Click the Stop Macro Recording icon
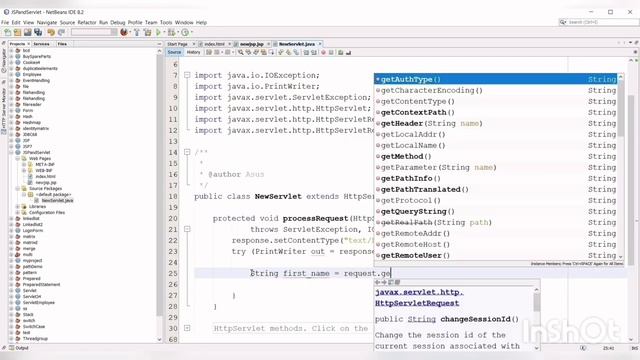The image size is (640, 360). [331, 52]
